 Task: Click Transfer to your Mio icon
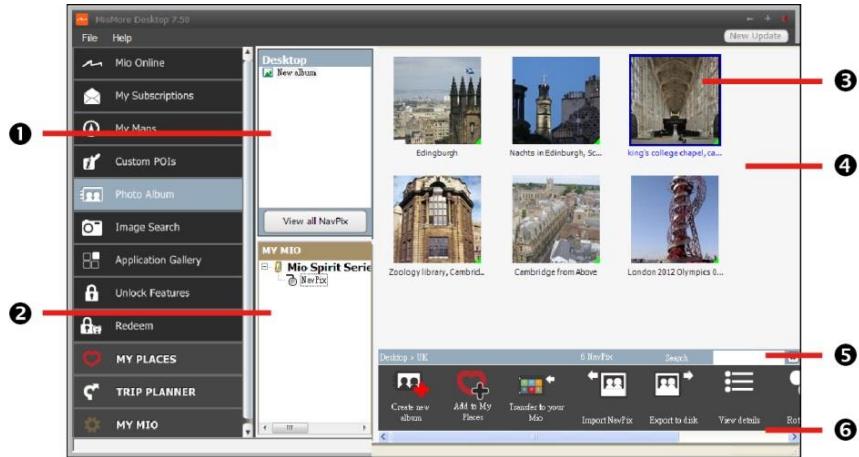click(x=536, y=385)
